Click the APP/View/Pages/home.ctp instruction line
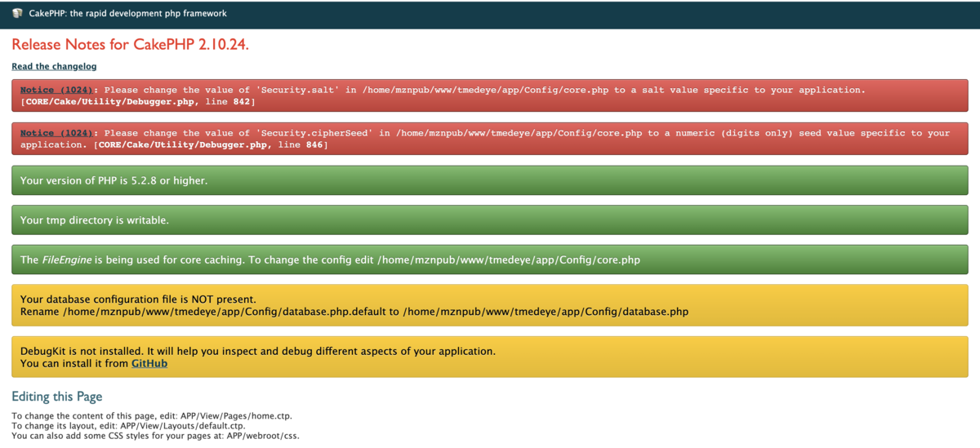Viewport: 980px width, 448px height. [152, 416]
